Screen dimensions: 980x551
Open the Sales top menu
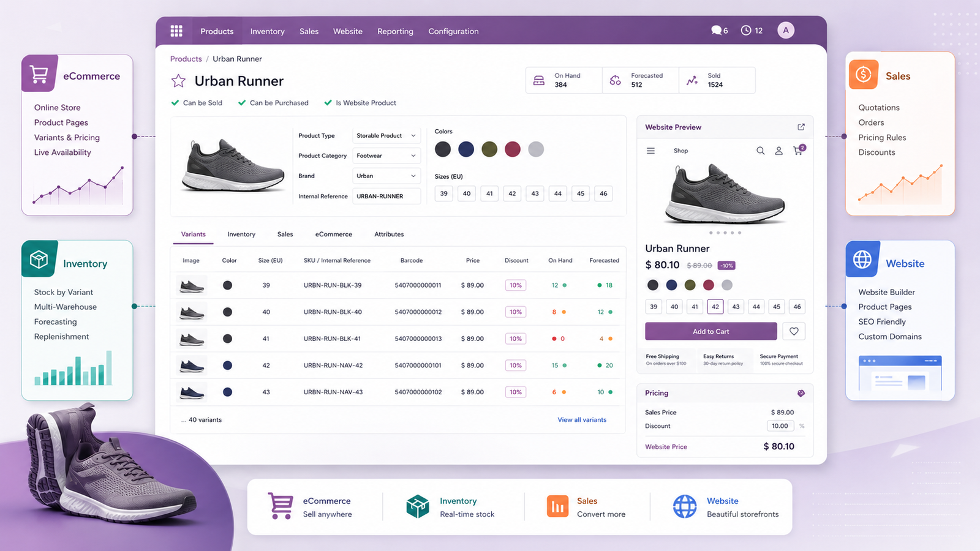(309, 31)
